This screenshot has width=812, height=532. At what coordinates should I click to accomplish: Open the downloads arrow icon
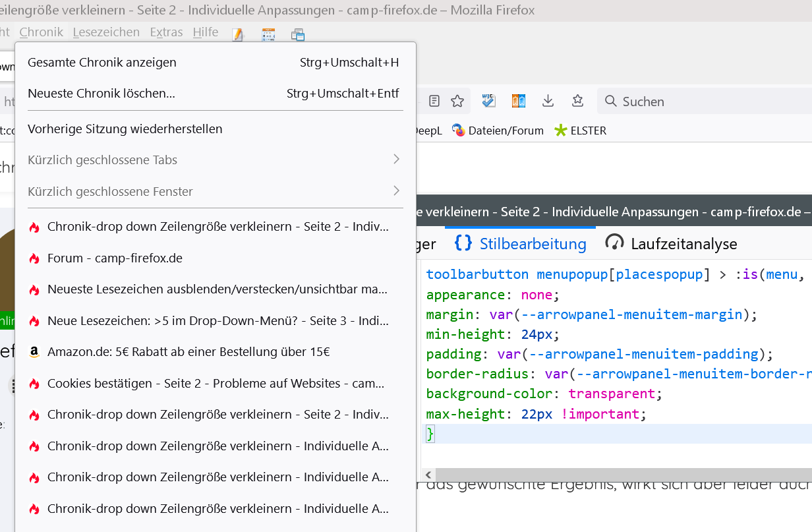pyautogui.click(x=548, y=101)
